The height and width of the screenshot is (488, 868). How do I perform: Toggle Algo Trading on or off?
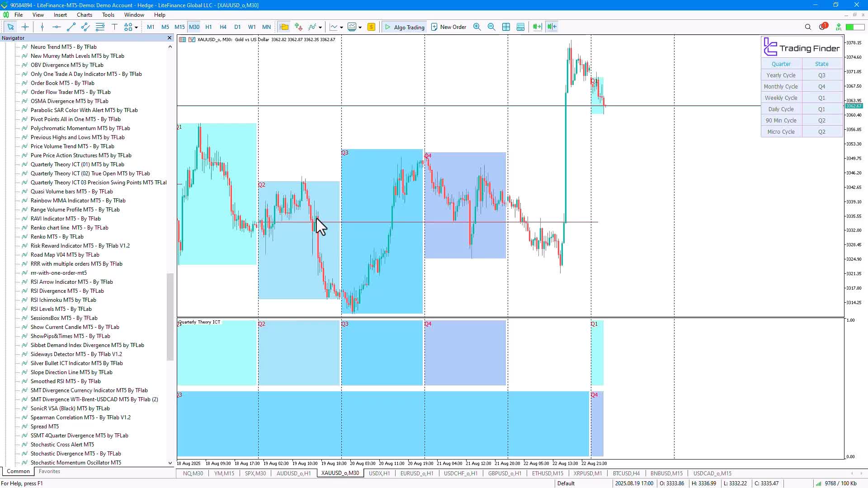coord(405,27)
